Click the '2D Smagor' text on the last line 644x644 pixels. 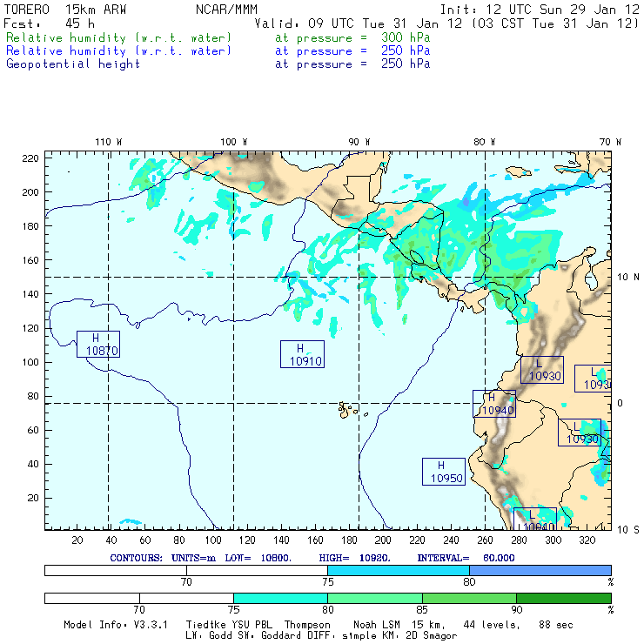432,636
